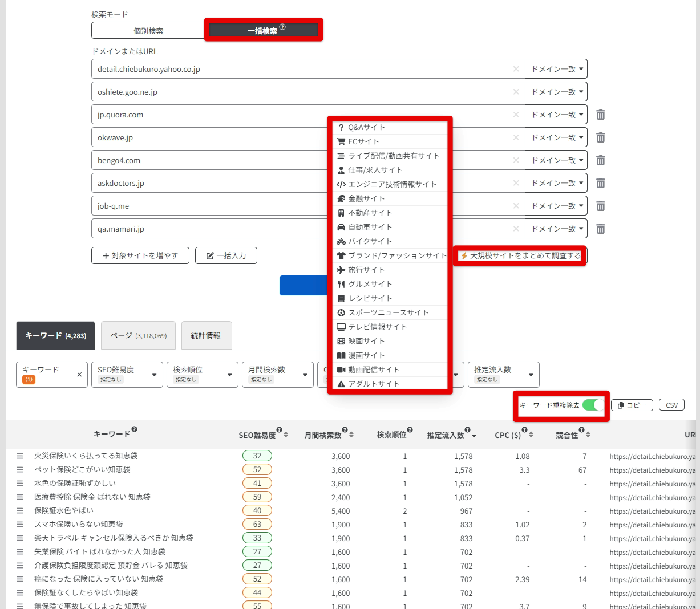This screenshot has height=609, width=700.
Task: Clear the キーワード filter with X icon
Action: point(79,375)
